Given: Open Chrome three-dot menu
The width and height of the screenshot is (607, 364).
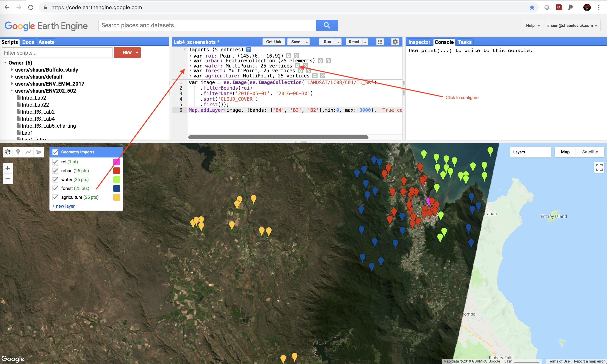Looking at the screenshot, I should tap(599, 7).
